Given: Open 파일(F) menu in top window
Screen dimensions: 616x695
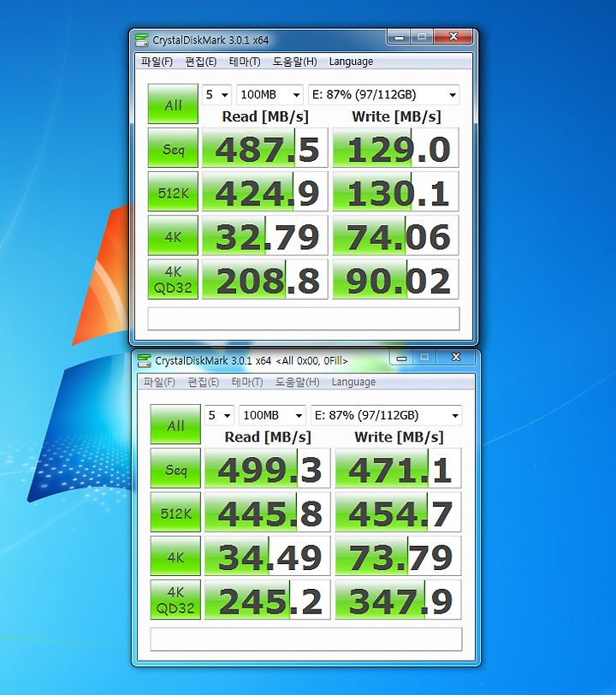Looking at the screenshot, I should pos(157,61).
